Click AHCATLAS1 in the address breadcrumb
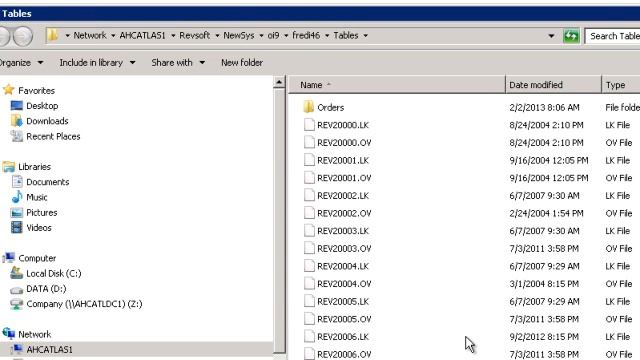The image size is (640, 360). click(x=142, y=36)
